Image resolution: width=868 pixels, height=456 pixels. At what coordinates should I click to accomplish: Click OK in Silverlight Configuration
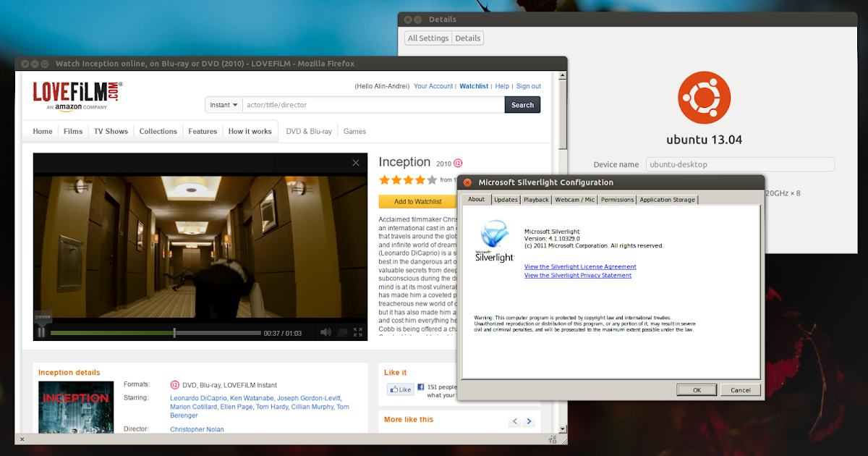click(696, 389)
